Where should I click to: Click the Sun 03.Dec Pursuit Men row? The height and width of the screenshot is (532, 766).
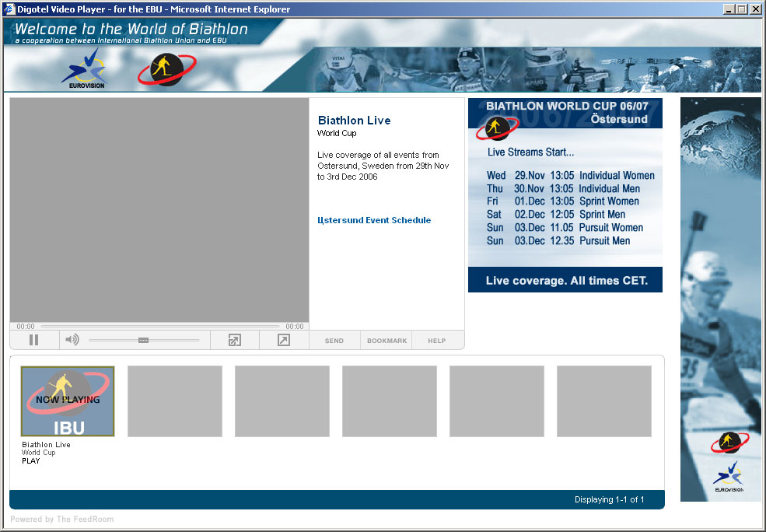(x=558, y=241)
